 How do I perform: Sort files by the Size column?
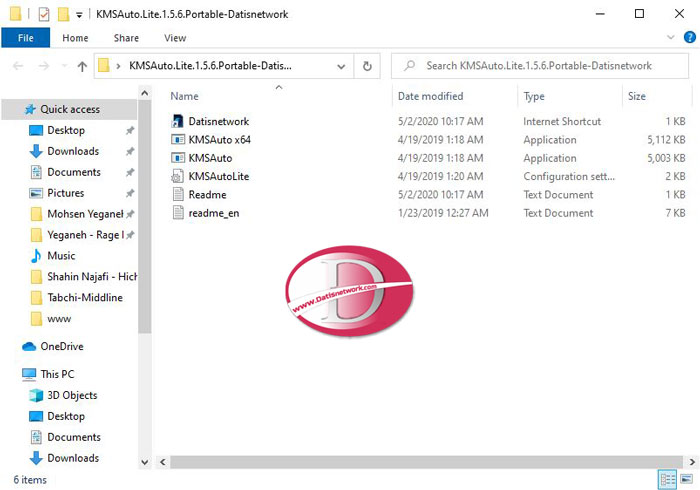637,96
